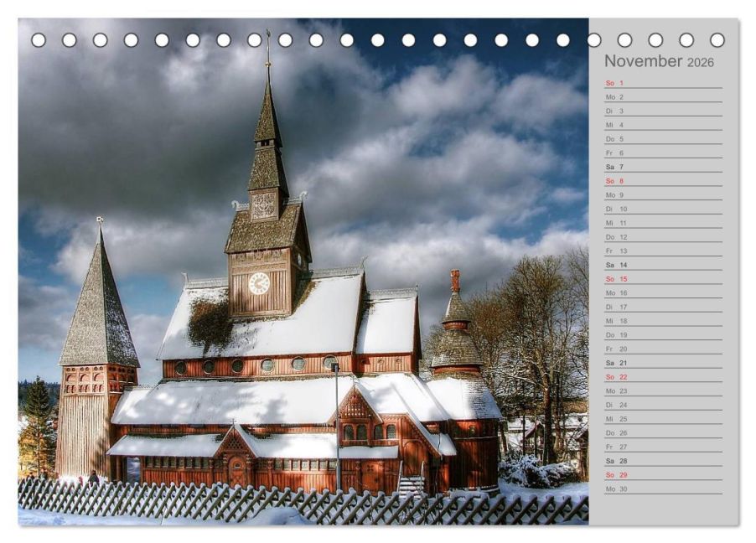
Task: Select the calendar row Mi 4
Action: (664, 125)
